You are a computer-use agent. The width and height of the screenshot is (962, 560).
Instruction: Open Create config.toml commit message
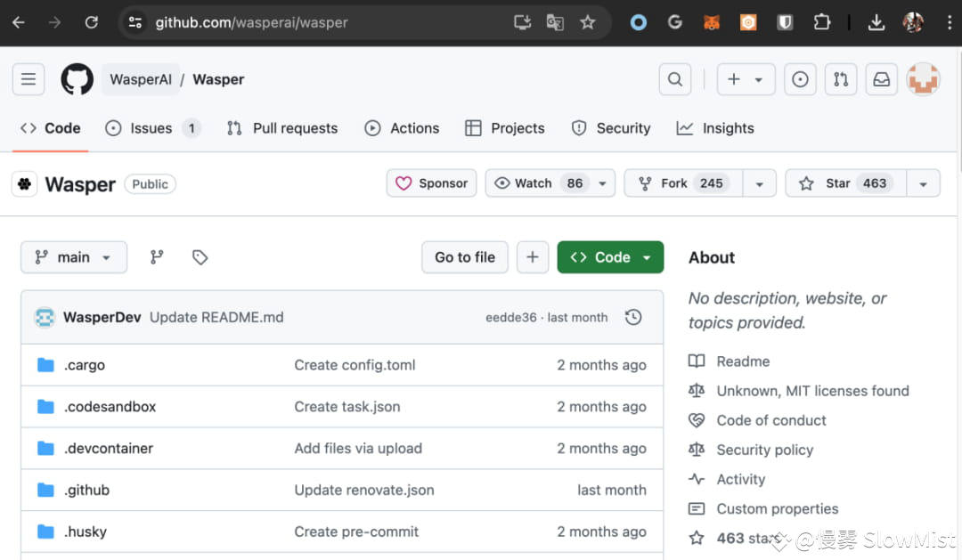(x=355, y=365)
